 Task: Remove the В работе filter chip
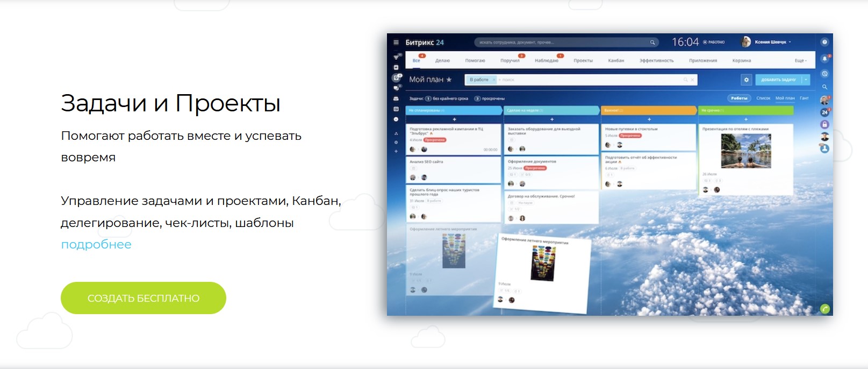pyautogui.click(x=493, y=80)
